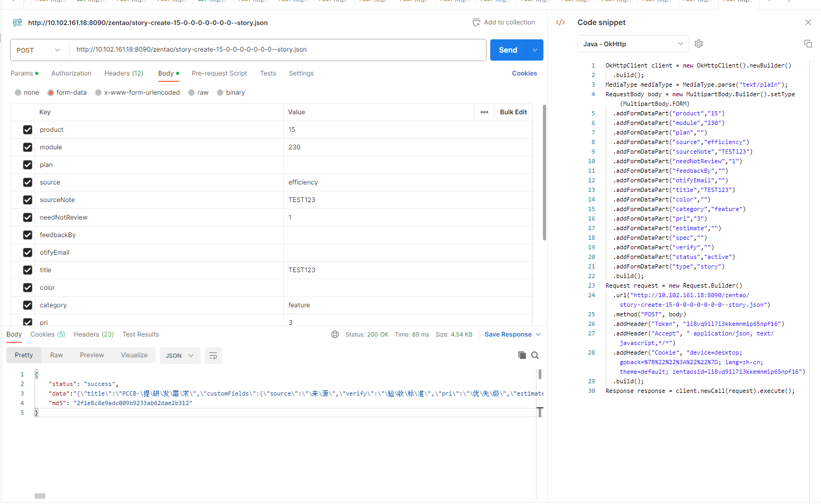Switch to the Authorization tab
This screenshot has height=504, width=821.
(71, 73)
